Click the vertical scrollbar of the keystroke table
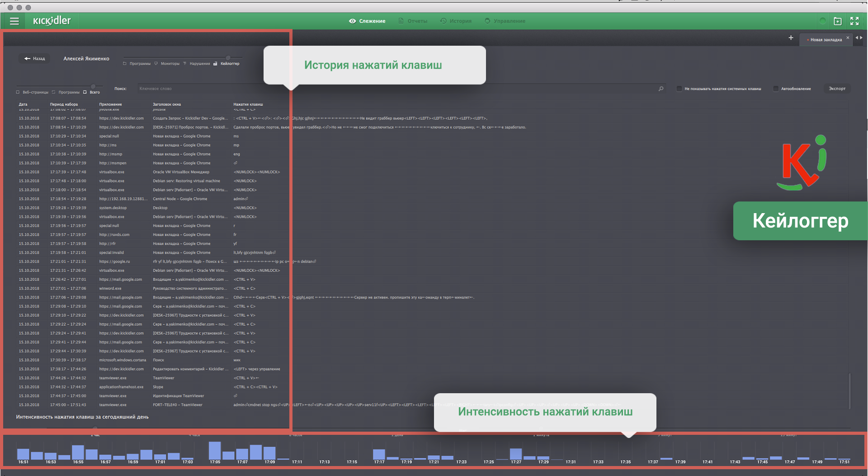The image size is (868, 476). [849, 390]
